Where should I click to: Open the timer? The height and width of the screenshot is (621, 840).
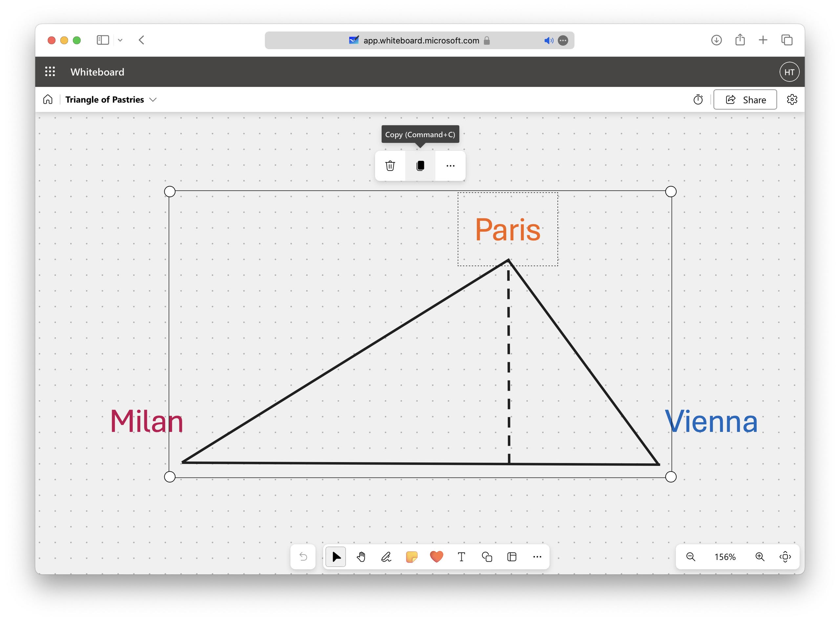698,100
